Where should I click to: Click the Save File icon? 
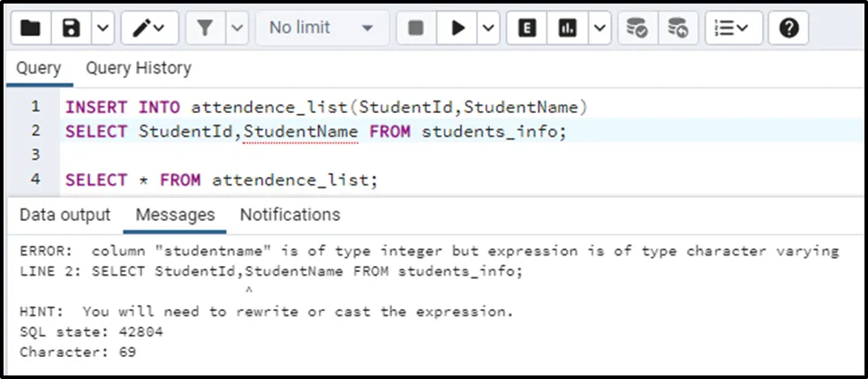(x=72, y=28)
